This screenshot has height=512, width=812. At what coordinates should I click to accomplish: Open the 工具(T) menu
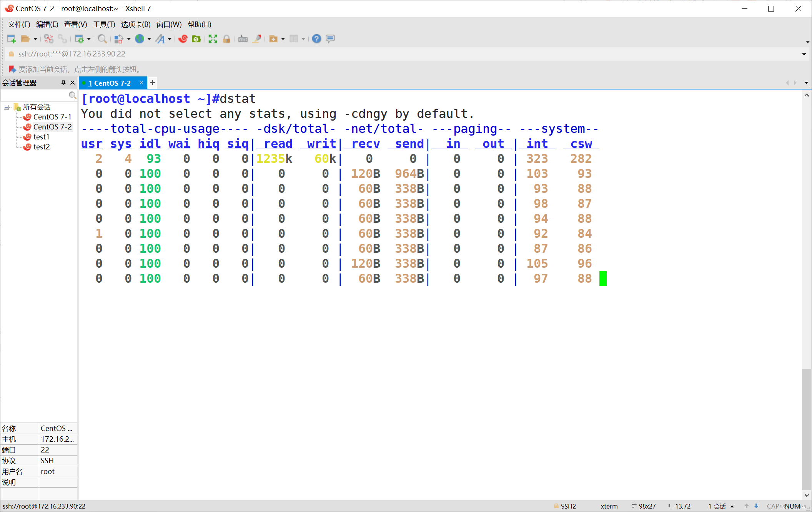tap(104, 25)
